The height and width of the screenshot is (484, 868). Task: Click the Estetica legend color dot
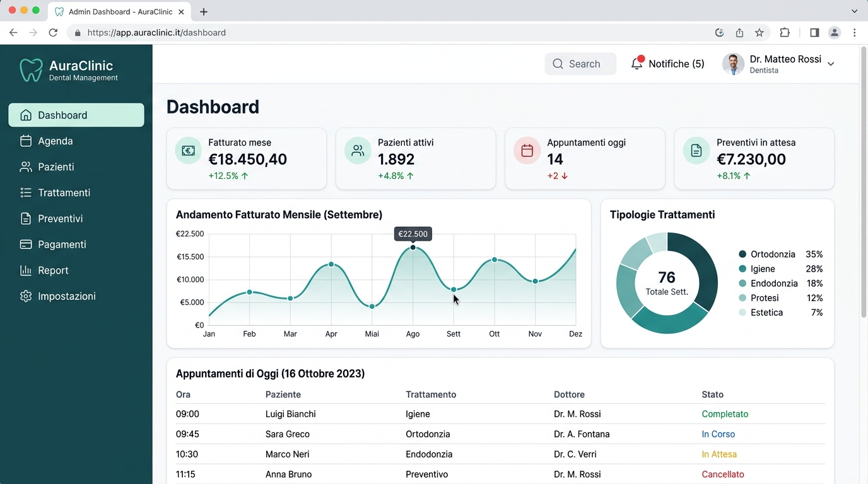pyautogui.click(x=742, y=313)
